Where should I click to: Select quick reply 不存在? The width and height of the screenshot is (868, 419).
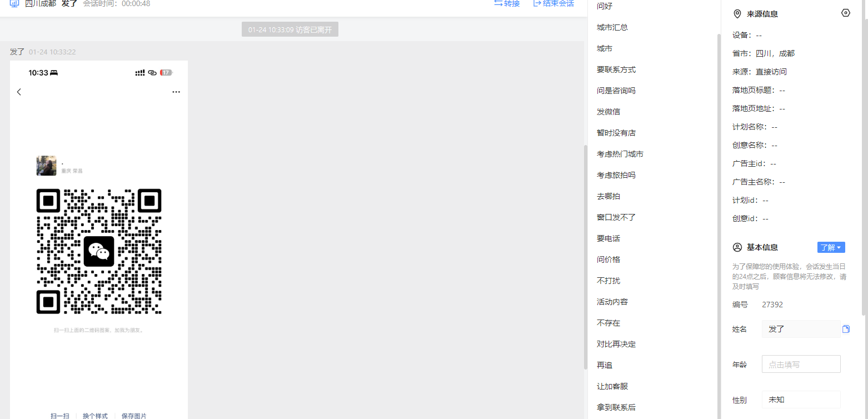click(x=608, y=323)
